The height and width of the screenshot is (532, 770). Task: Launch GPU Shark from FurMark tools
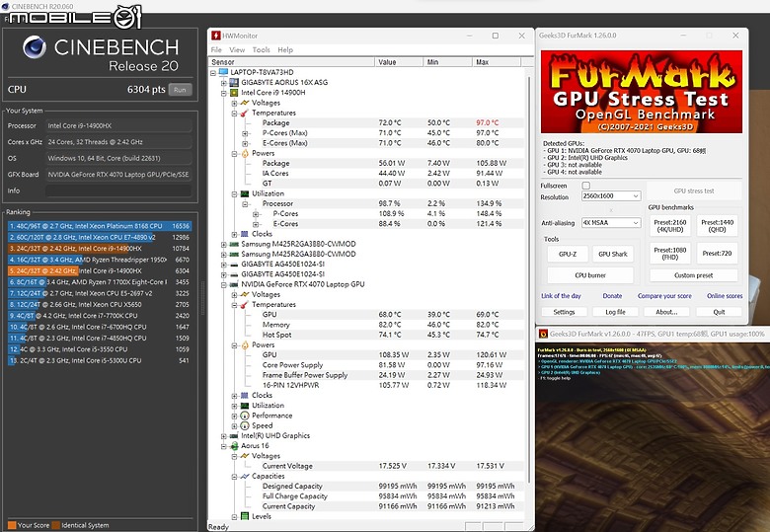click(x=612, y=254)
